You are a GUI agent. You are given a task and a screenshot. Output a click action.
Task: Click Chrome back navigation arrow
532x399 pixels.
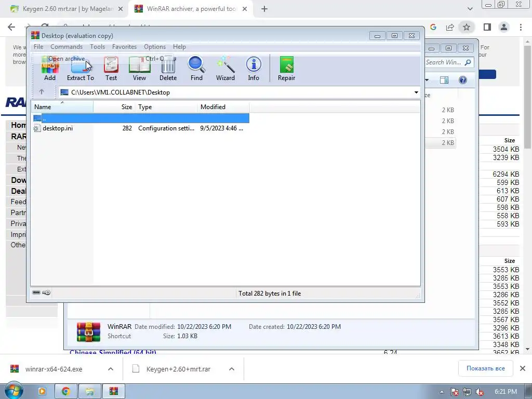click(11, 27)
